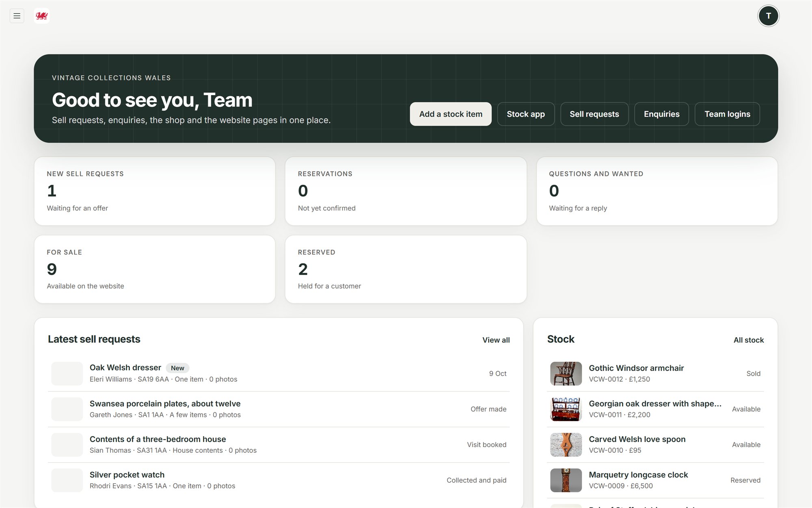812x508 pixels.
Task: Click the New badge on Oak Welsh dresser
Action: coord(177,368)
